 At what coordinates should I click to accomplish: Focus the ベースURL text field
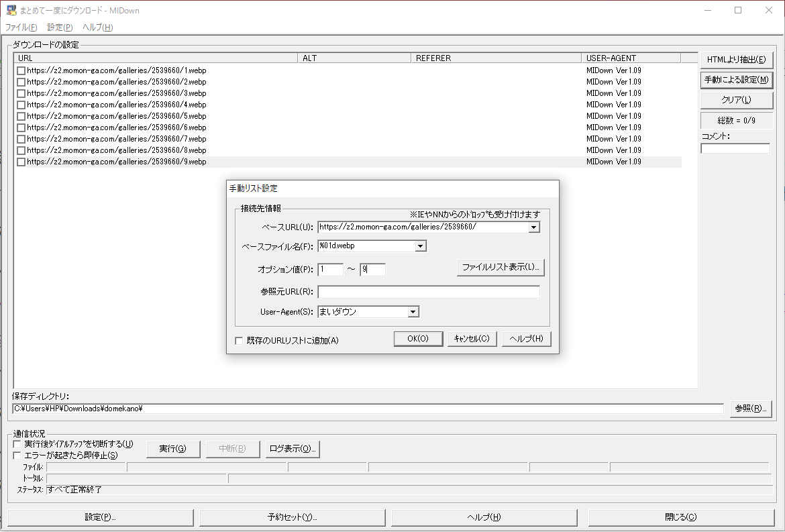click(423, 227)
